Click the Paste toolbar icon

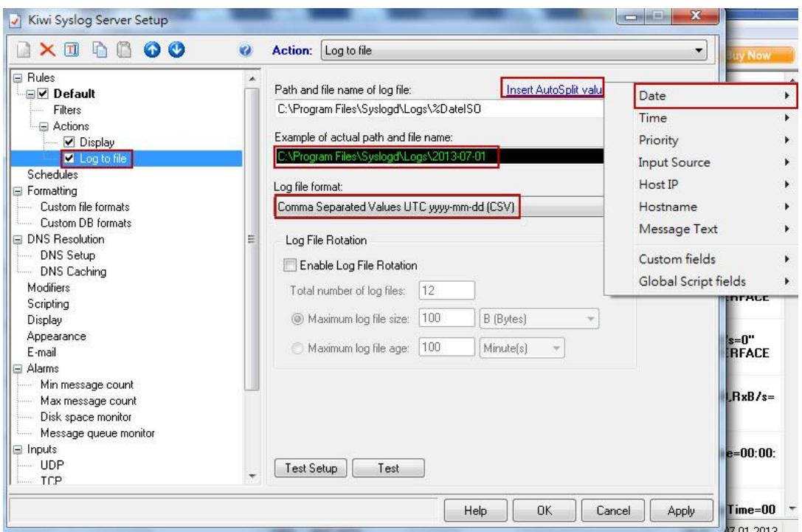click(124, 50)
